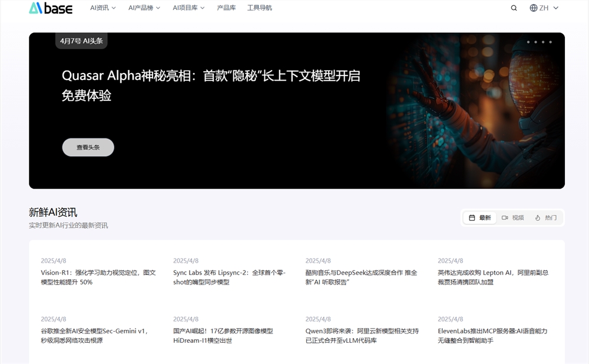Click the 4月7号 AI头条 badge
The height and width of the screenshot is (364, 589).
81,41
